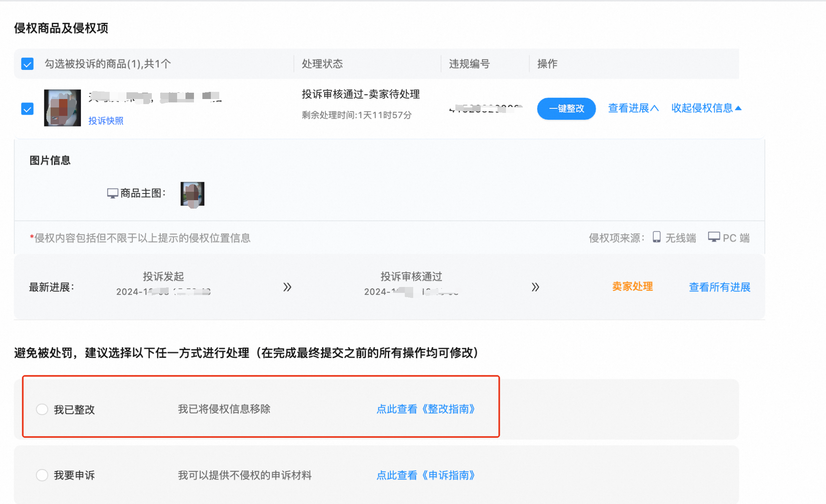826x504 pixels.
Task: Click the 侵权商品及侵权项 section title
Action: 61,28
